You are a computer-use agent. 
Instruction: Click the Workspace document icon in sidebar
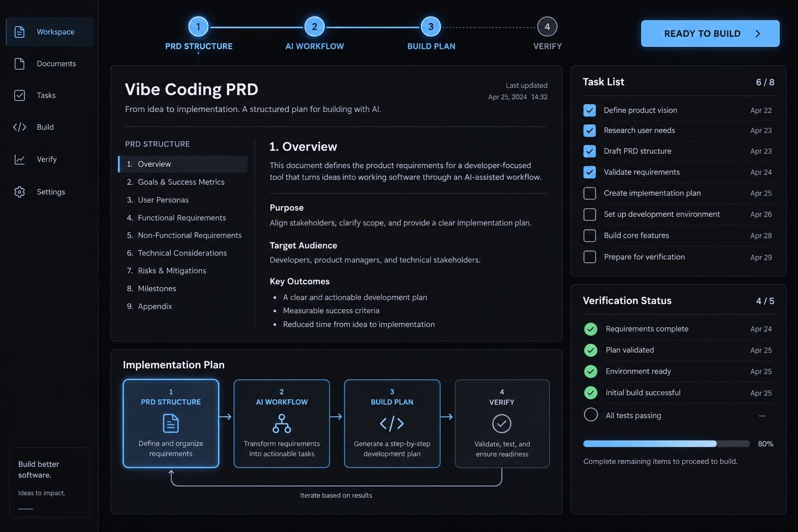19,32
